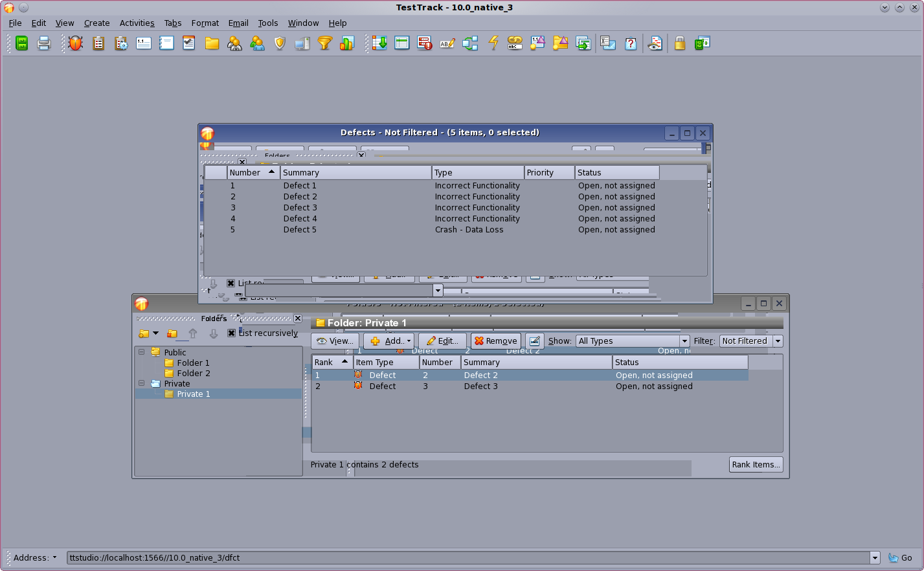Sort by the Rank column header

click(332, 363)
